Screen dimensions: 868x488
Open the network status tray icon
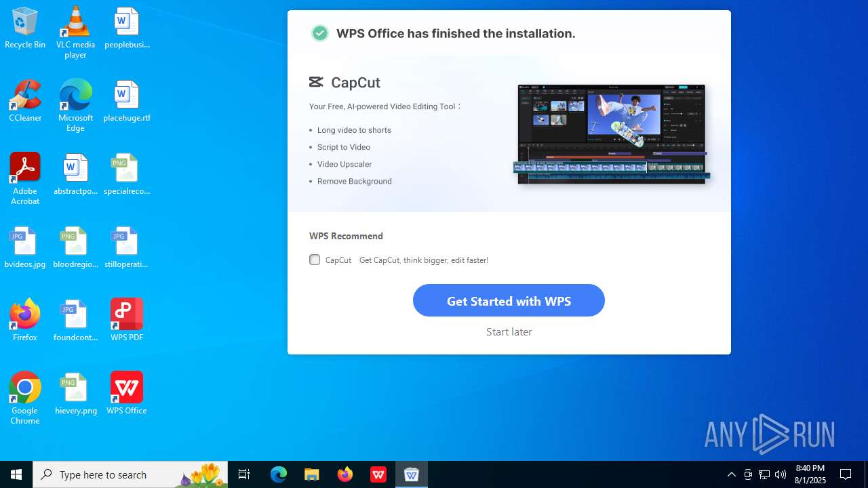point(764,474)
